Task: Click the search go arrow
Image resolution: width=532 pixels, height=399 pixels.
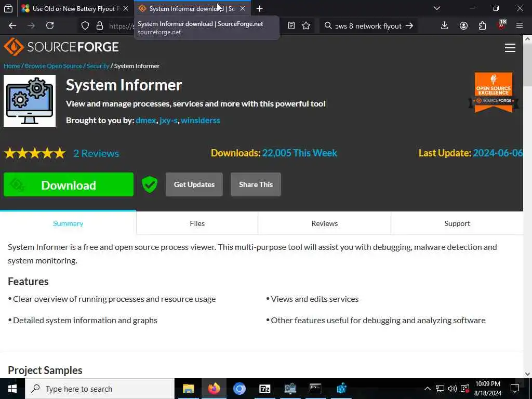Action: click(409, 26)
